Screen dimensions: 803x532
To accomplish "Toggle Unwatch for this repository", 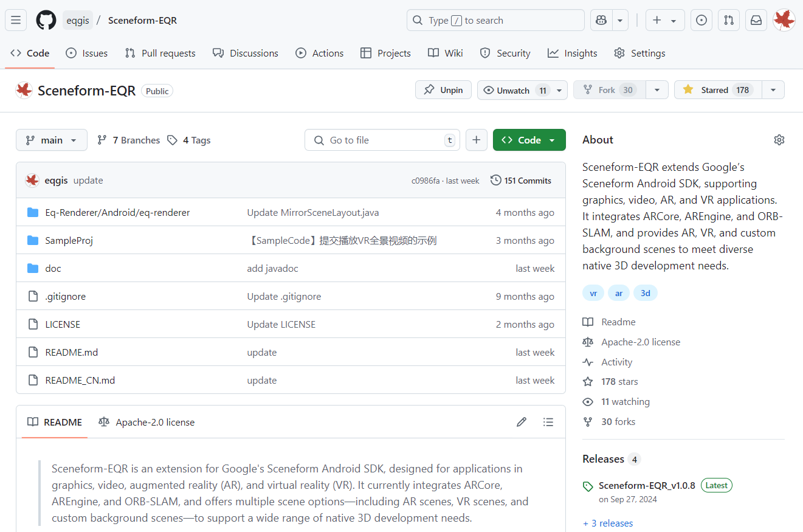I will click(514, 90).
